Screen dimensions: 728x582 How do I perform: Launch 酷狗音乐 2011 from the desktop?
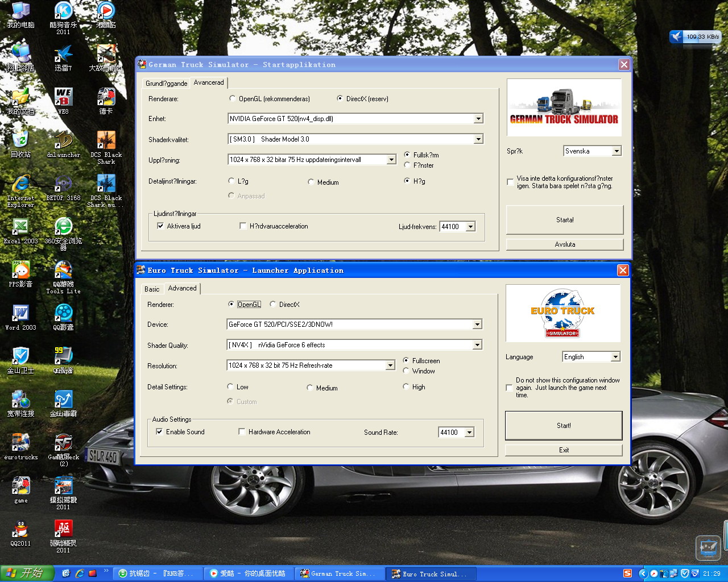tap(63, 18)
